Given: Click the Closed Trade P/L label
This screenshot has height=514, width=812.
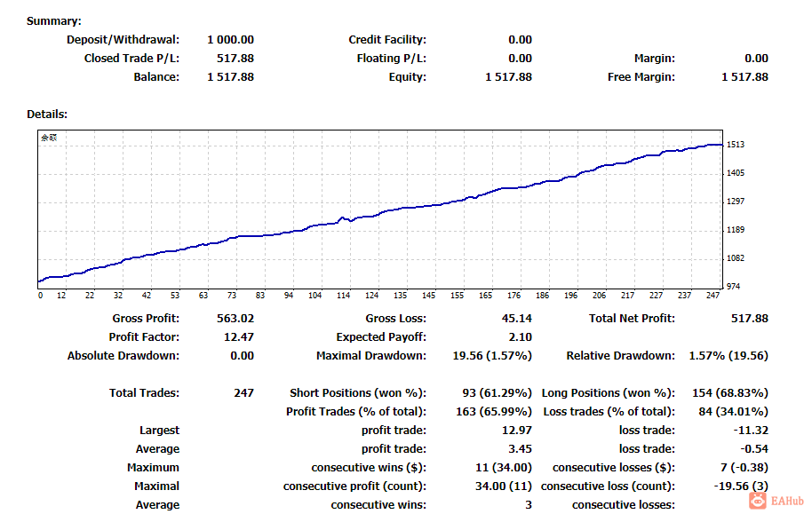Looking at the screenshot, I should click(x=132, y=59).
